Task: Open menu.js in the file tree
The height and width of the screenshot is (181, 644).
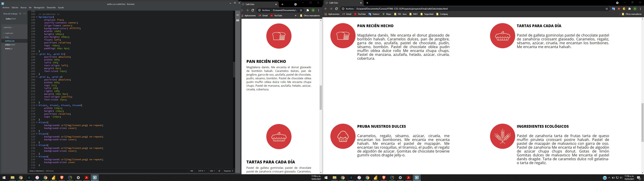Action: [9, 49]
